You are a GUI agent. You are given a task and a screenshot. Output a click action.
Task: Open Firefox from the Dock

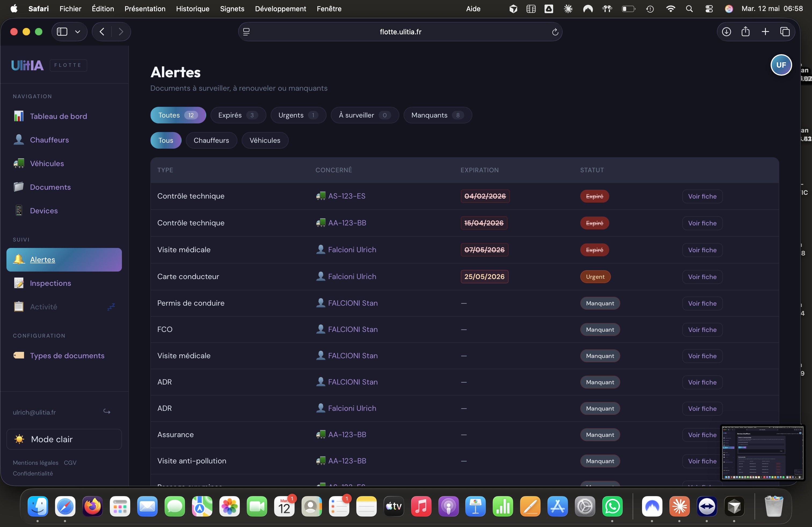(92, 506)
